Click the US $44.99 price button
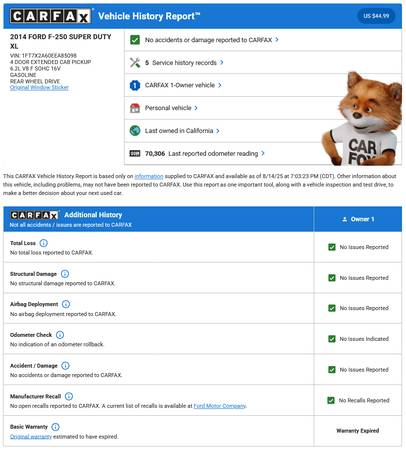This screenshot has width=406, height=450. click(376, 16)
